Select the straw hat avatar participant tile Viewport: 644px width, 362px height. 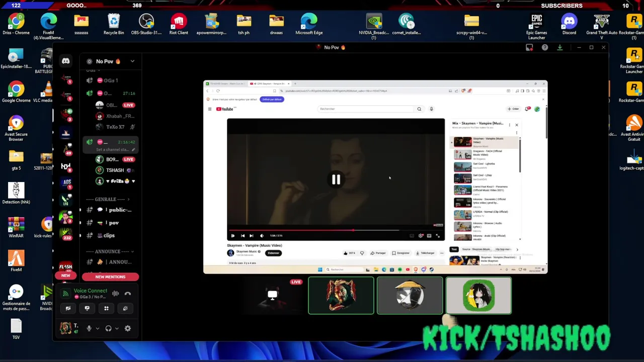click(410, 296)
